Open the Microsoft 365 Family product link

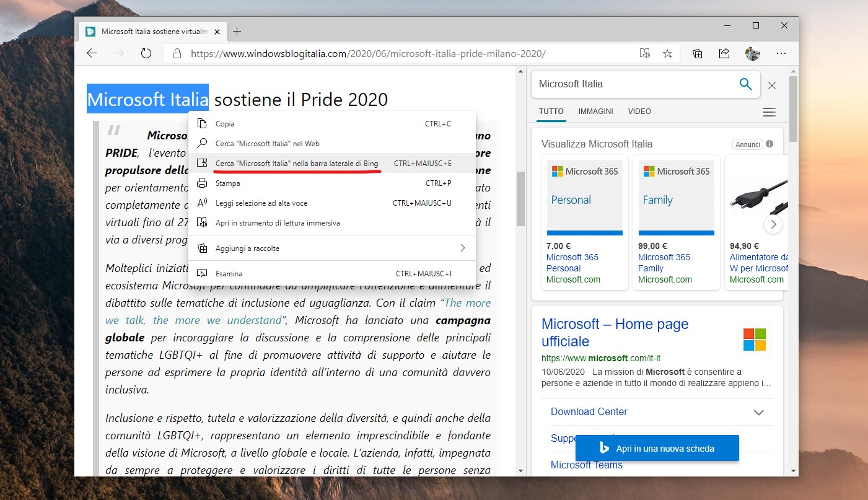(664, 263)
